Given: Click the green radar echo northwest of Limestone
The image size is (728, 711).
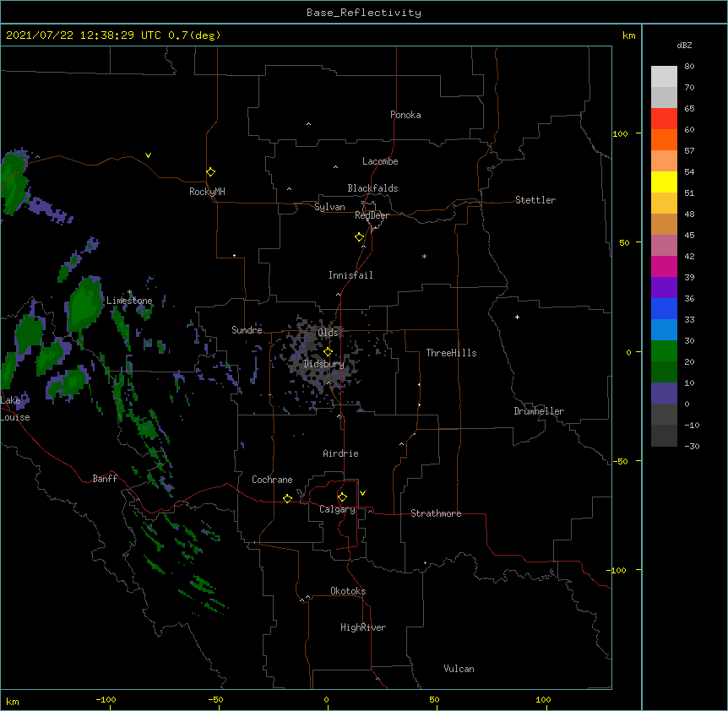Looking at the screenshot, I should 85,303.
